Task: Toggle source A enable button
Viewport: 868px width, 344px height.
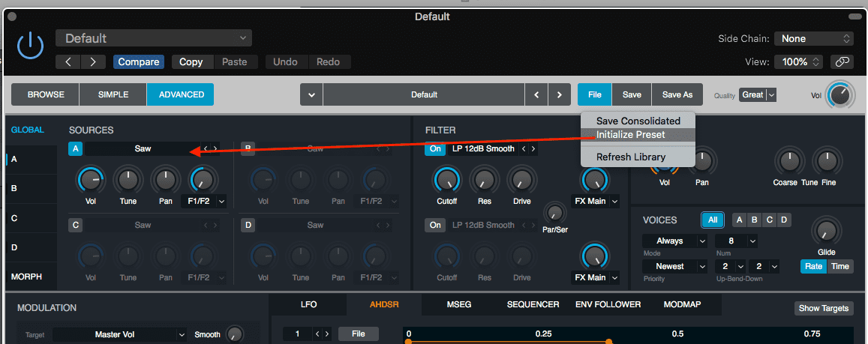Action: [76, 148]
